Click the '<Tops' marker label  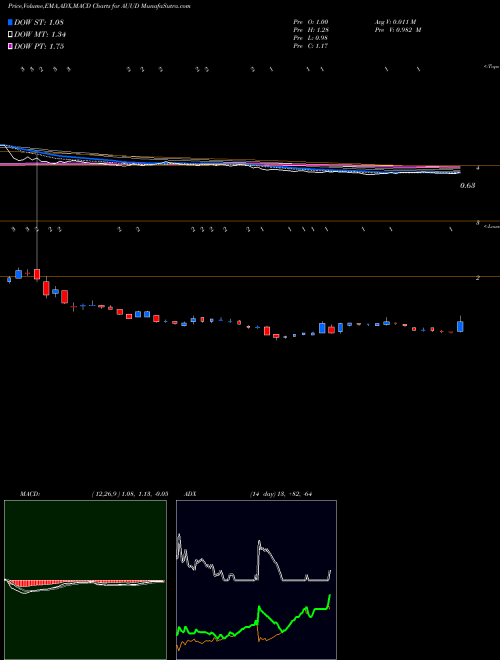491,67
